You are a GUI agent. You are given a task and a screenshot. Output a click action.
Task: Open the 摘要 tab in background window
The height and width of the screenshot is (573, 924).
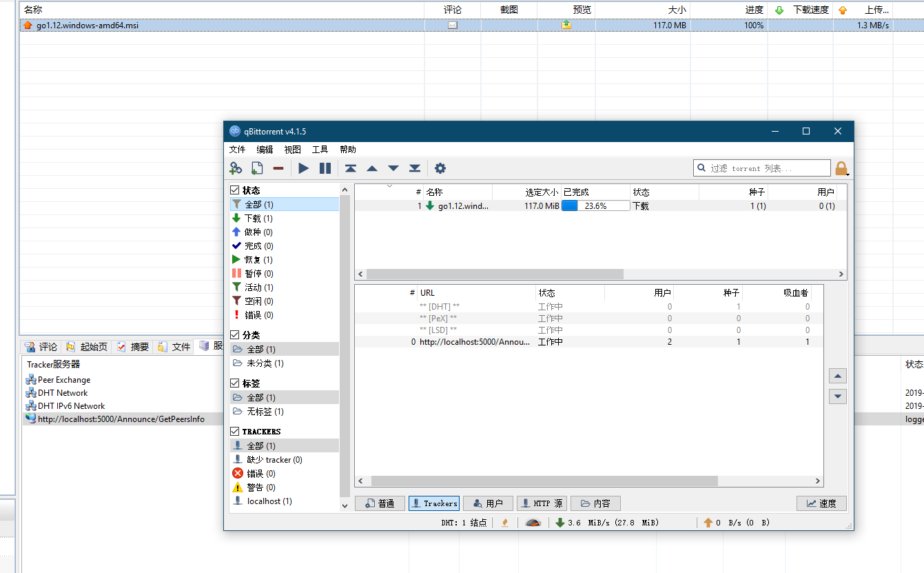tap(133, 346)
